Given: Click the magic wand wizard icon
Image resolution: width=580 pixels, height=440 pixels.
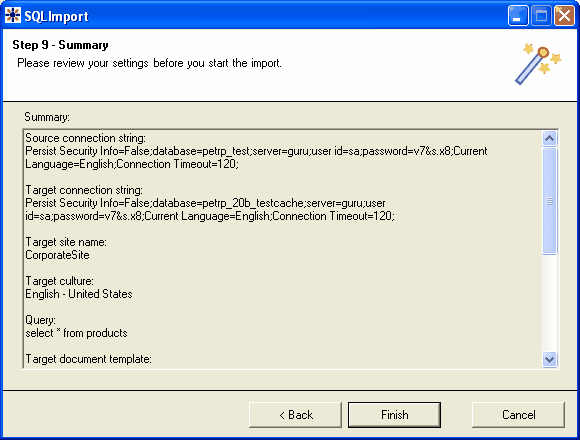Looking at the screenshot, I should coord(538,64).
